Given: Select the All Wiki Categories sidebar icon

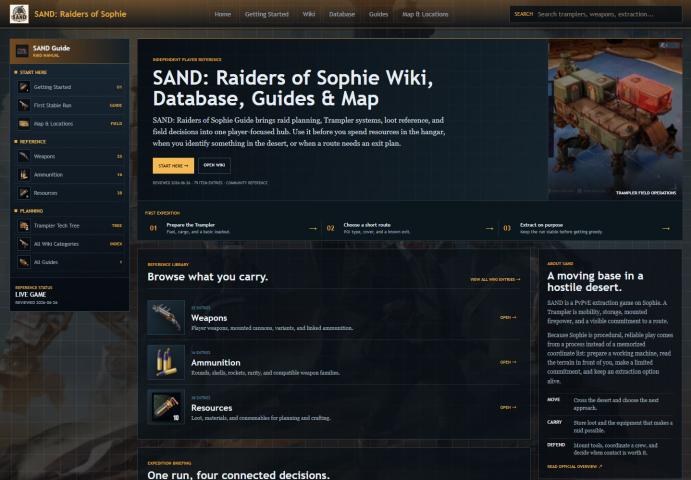Looking at the screenshot, I should 24,244.
